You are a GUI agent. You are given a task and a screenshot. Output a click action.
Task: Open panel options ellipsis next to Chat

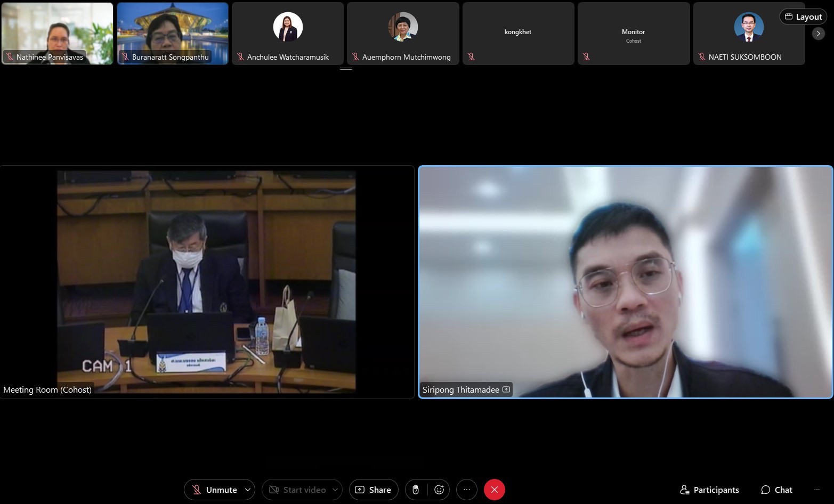point(817,490)
